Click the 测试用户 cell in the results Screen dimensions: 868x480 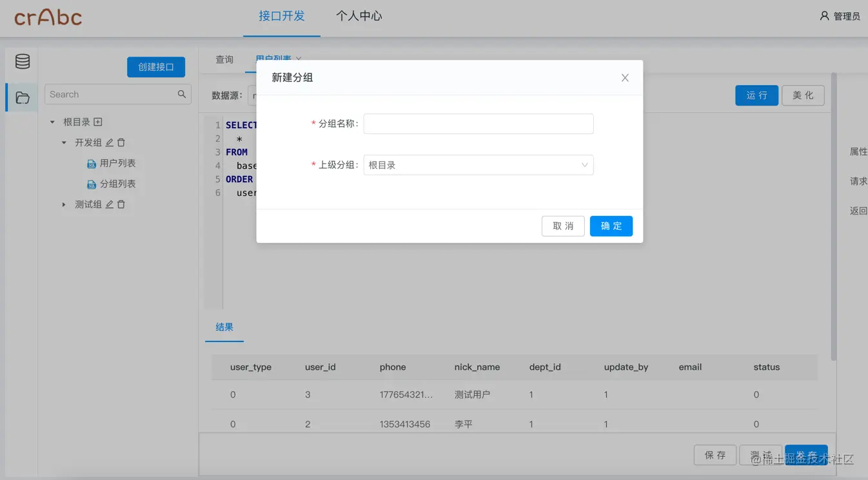point(473,394)
